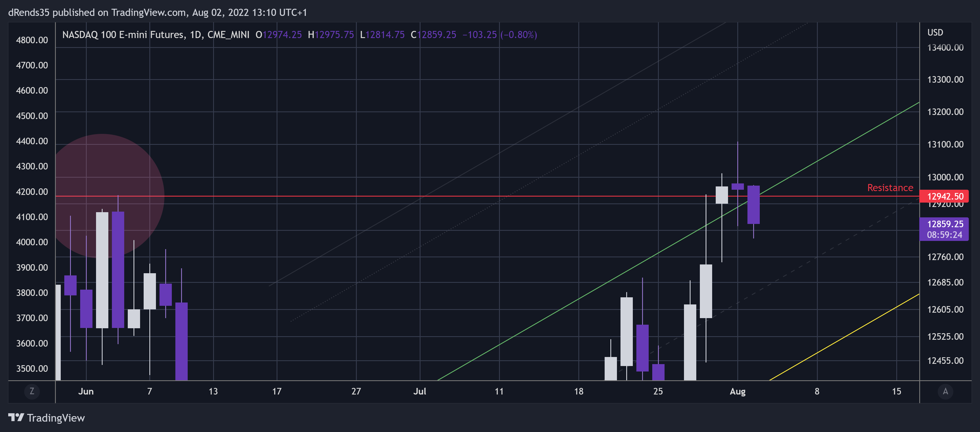980x432 pixels.
Task: Click the 13000.00 price axis label
Action: [x=945, y=177]
